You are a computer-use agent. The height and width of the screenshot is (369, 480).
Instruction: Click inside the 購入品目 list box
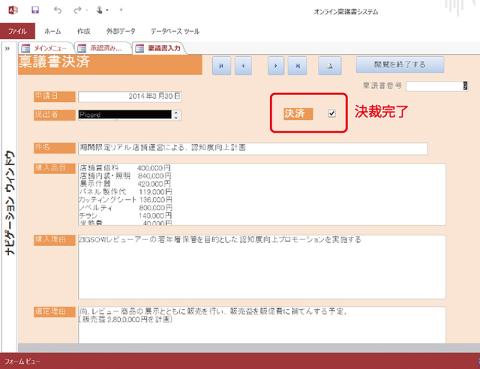tap(262, 194)
